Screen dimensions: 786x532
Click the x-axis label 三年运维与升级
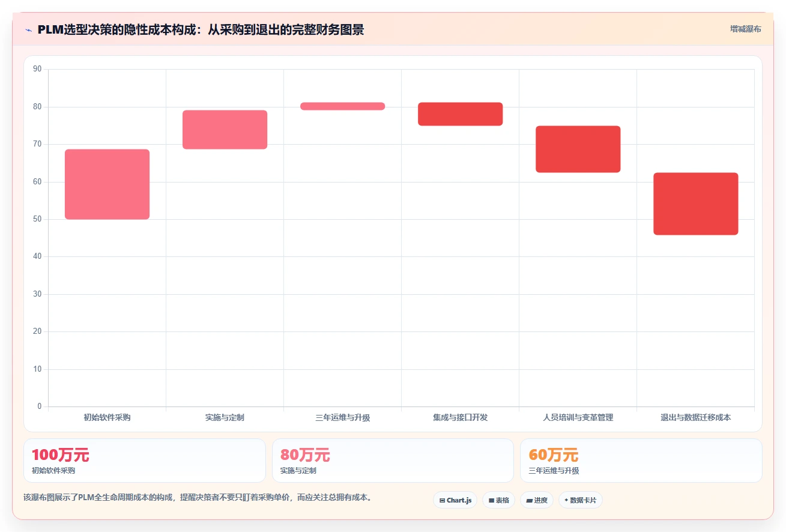(342, 417)
